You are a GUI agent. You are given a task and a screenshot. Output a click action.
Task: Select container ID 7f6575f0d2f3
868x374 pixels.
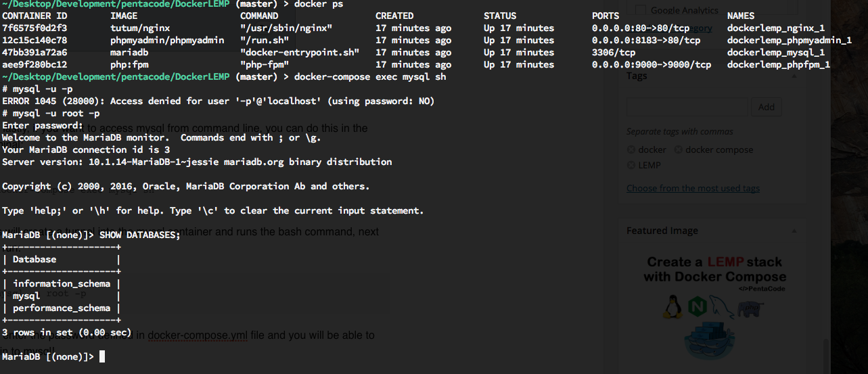[x=35, y=28]
